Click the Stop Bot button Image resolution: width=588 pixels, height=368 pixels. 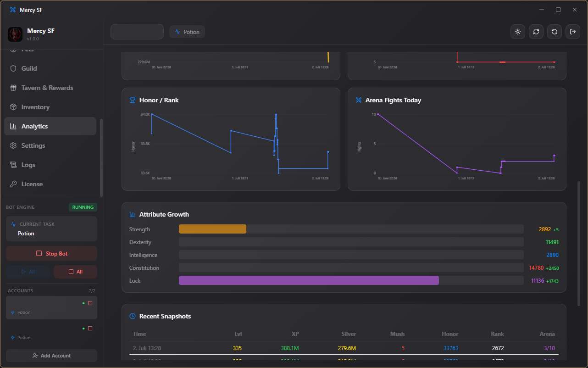(51, 253)
